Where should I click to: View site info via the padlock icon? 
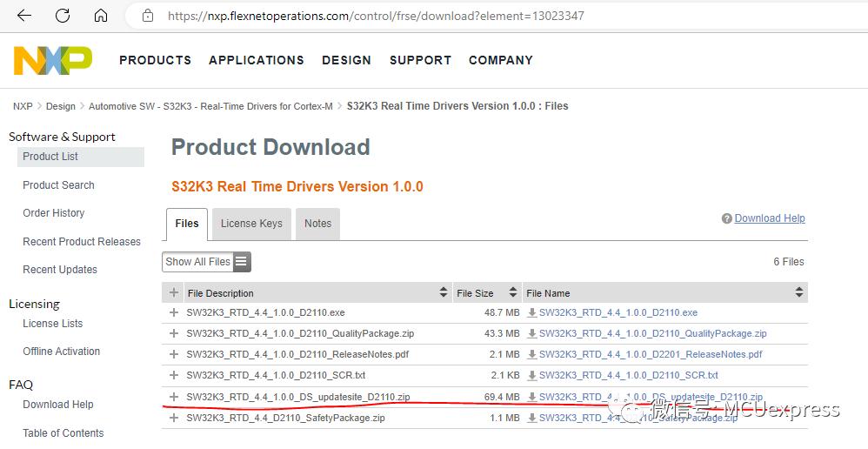[x=147, y=16]
